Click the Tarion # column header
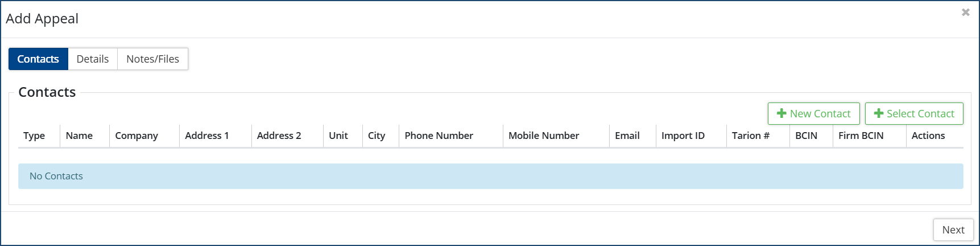 (751, 136)
